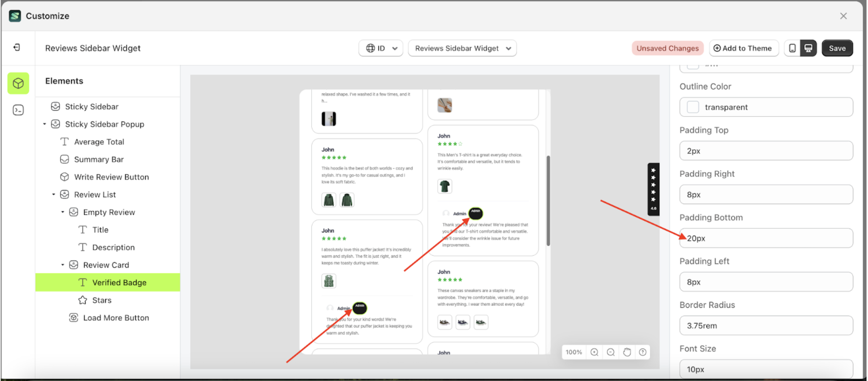Click the exit customizer arrow icon
868x381 pixels.
click(x=17, y=47)
